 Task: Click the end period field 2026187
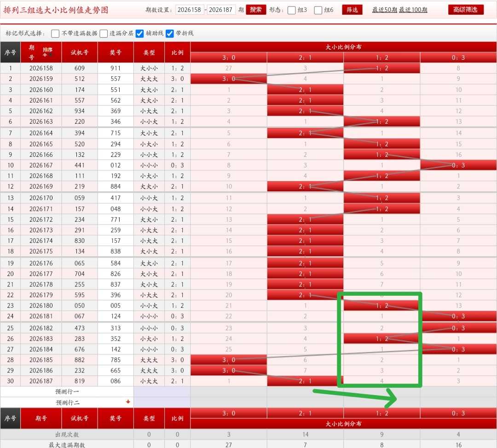(220, 10)
